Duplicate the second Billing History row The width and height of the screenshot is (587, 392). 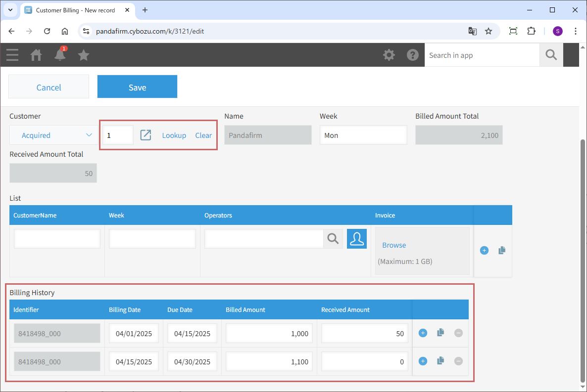(x=440, y=361)
